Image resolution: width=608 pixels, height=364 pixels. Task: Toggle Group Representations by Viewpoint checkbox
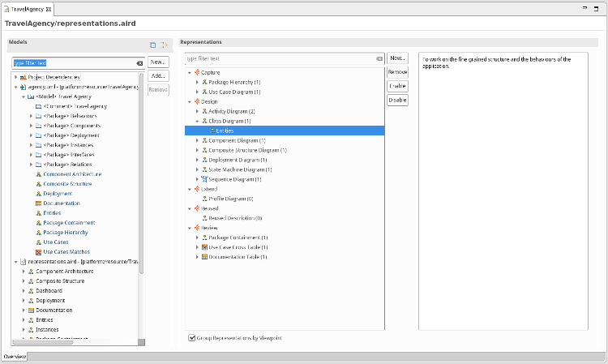tap(191, 338)
